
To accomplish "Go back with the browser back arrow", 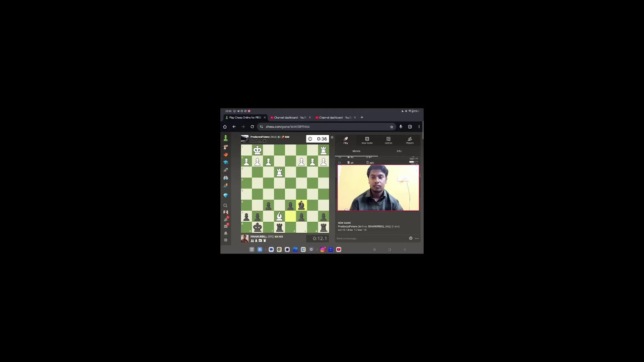I will tap(234, 127).
